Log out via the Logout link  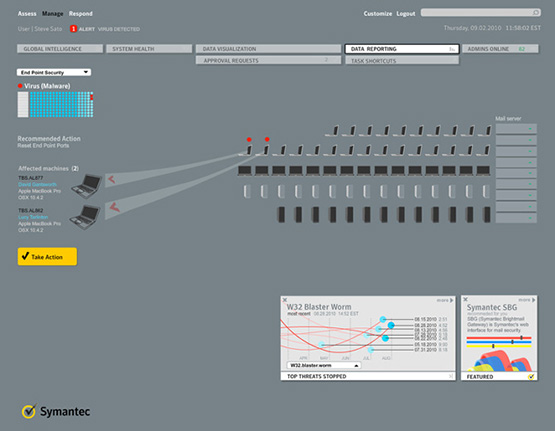406,13
